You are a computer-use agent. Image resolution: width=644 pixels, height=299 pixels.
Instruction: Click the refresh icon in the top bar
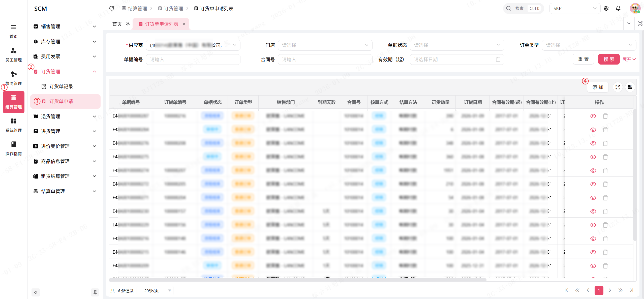click(112, 8)
